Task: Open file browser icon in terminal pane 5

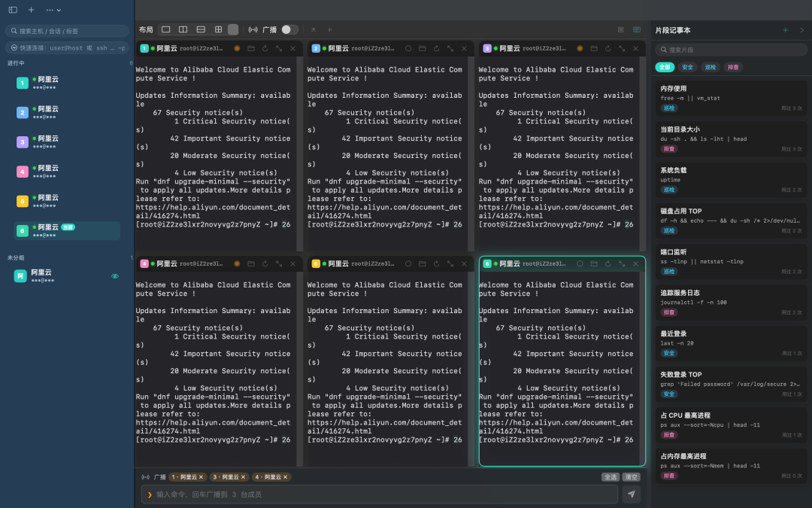Action: (x=422, y=264)
